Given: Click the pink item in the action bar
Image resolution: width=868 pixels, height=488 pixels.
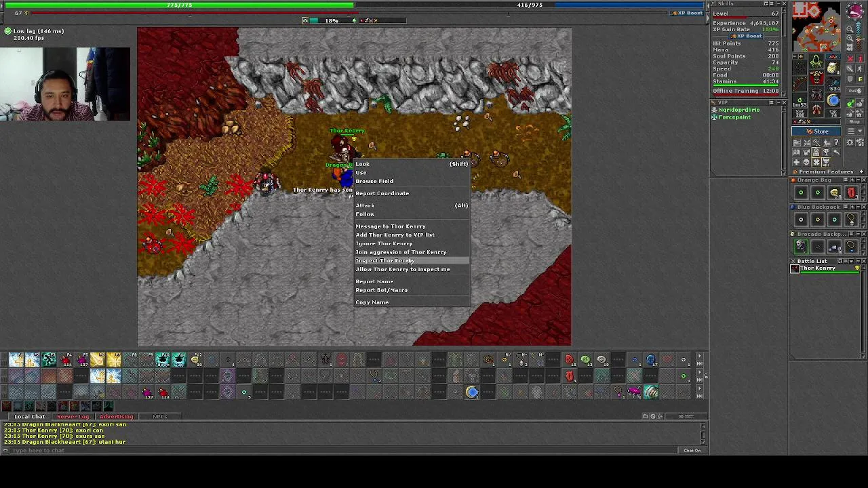Looking at the screenshot, I should tap(634, 391).
